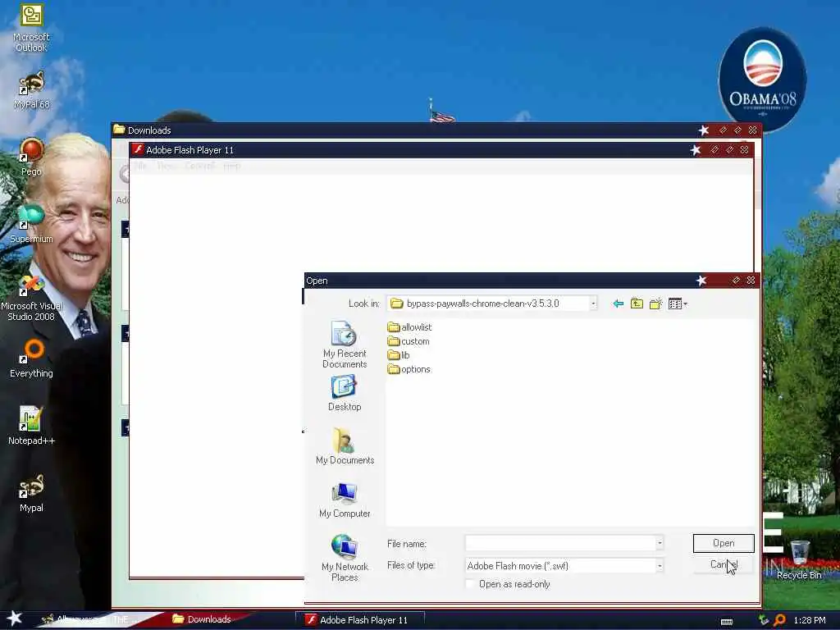840x630 pixels.
Task: Switch to Adobe Flash Player 11 taskbar button
Action: click(359, 620)
